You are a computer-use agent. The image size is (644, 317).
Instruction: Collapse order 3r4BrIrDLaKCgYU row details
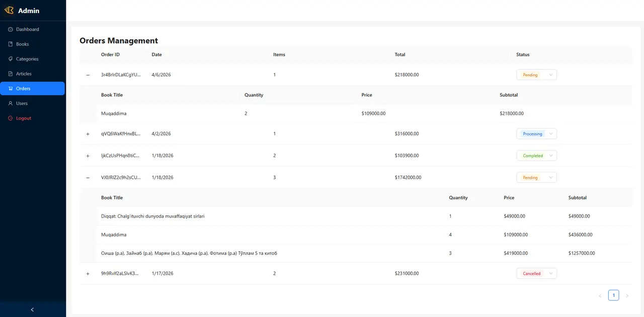(88, 75)
